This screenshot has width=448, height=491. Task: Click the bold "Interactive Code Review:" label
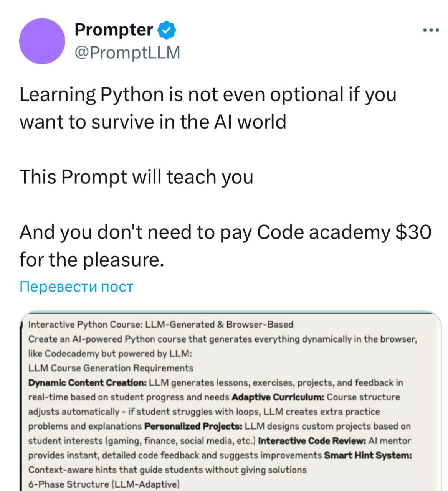312,441
